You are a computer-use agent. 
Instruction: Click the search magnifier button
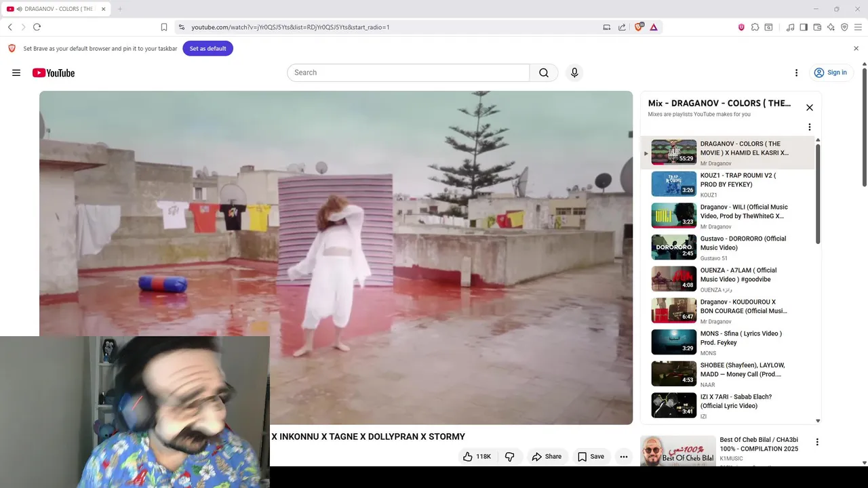pyautogui.click(x=544, y=73)
